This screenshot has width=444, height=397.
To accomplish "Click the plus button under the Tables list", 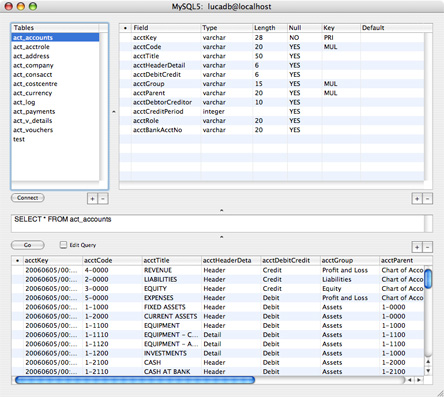I will [92, 199].
